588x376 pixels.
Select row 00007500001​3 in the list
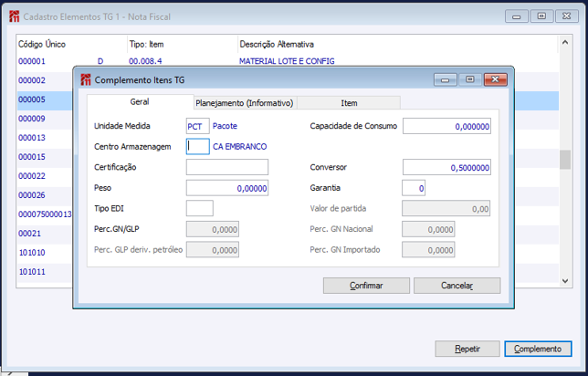tap(45, 214)
